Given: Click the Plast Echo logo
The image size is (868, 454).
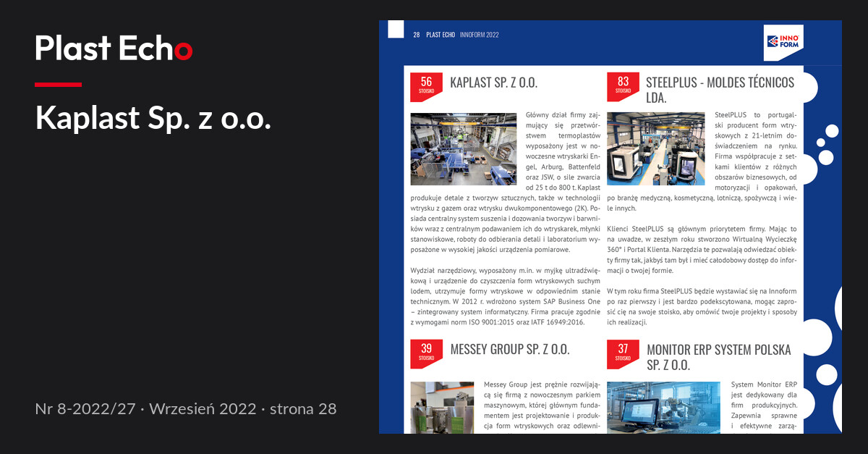Looking at the screenshot, I should click(x=114, y=49).
